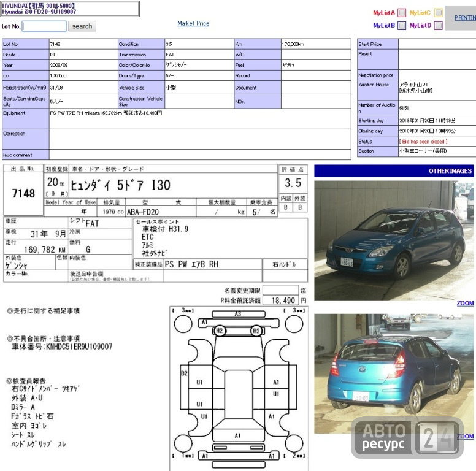
Task: Click the 170,000km mileage value
Action: [x=293, y=44]
